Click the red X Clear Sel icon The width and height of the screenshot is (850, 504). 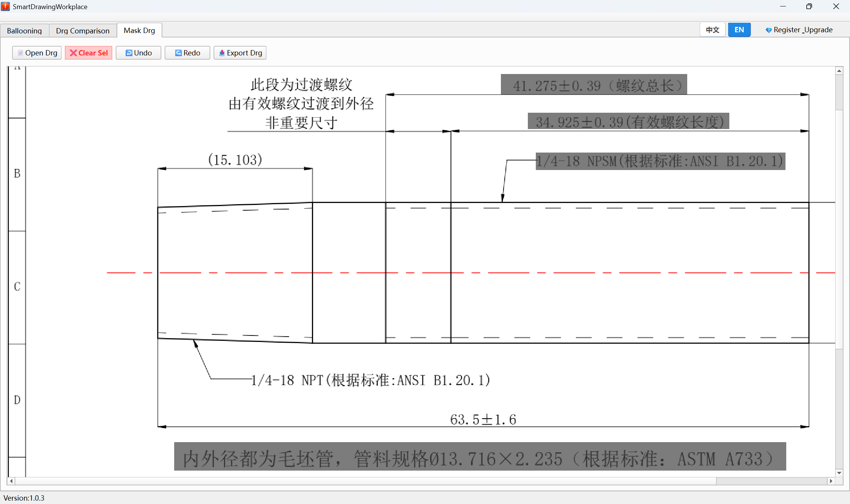pos(73,53)
